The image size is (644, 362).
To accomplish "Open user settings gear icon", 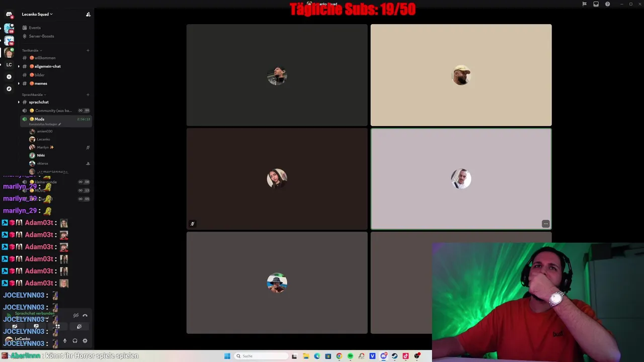I will 85,341.
